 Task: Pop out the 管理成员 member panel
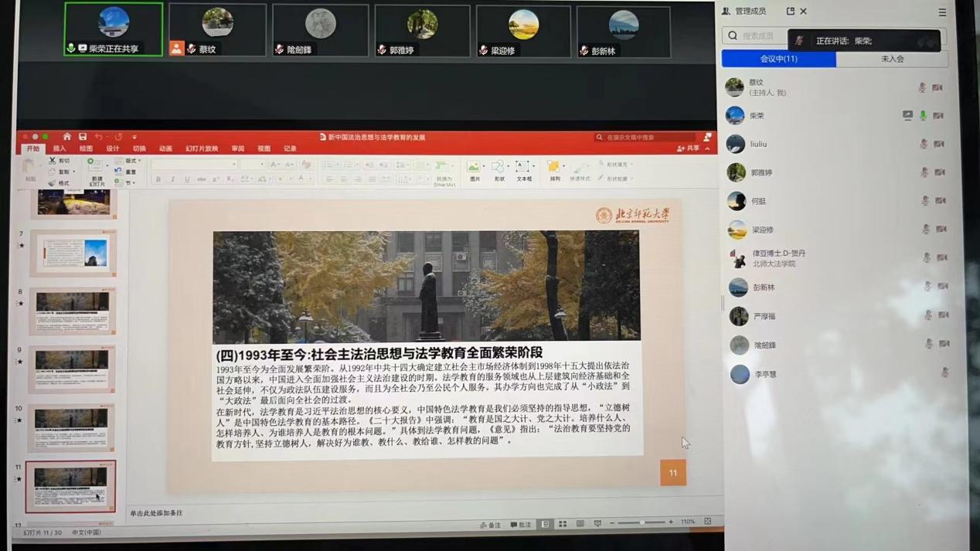pos(790,12)
